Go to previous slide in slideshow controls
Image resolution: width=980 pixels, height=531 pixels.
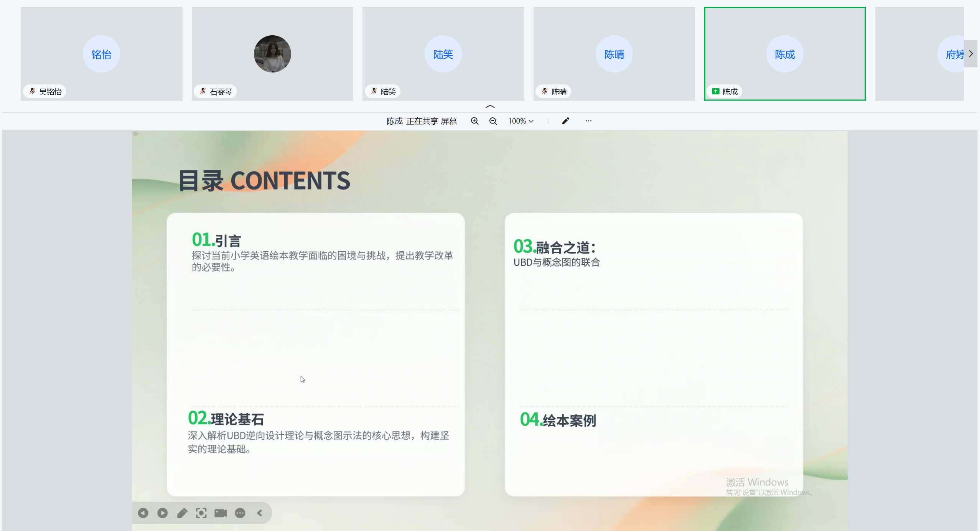pos(143,513)
